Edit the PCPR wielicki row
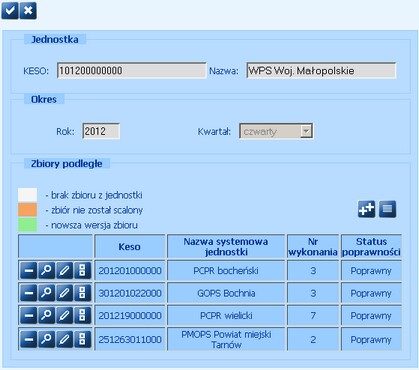This screenshot has height=370, width=419. tap(65, 316)
